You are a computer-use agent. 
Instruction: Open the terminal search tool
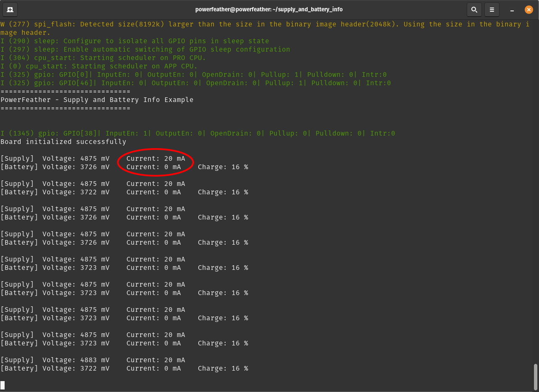tap(474, 9)
